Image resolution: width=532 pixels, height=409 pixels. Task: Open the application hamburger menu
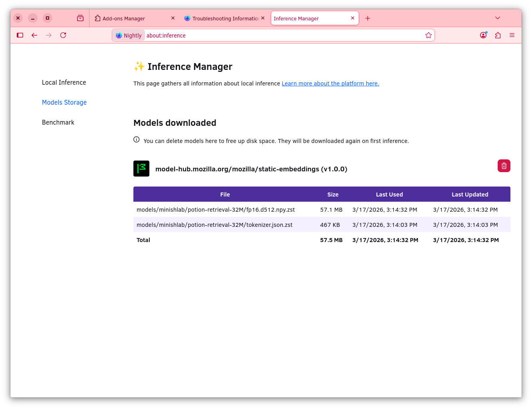point(512,35)
